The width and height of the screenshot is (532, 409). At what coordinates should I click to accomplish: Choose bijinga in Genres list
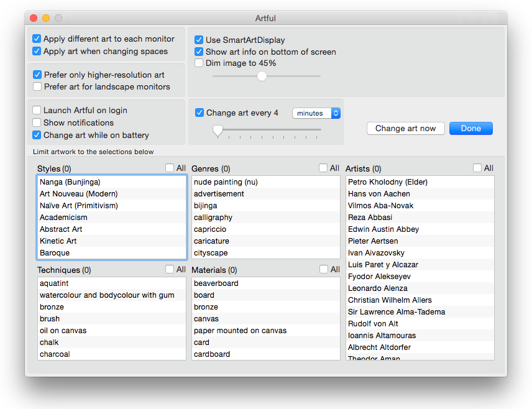point(265,206)
